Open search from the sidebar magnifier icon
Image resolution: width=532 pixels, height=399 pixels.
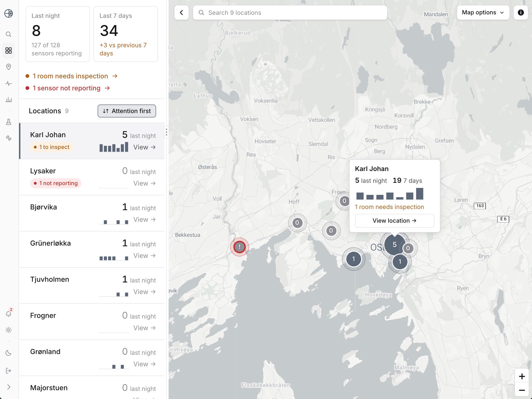9,34
